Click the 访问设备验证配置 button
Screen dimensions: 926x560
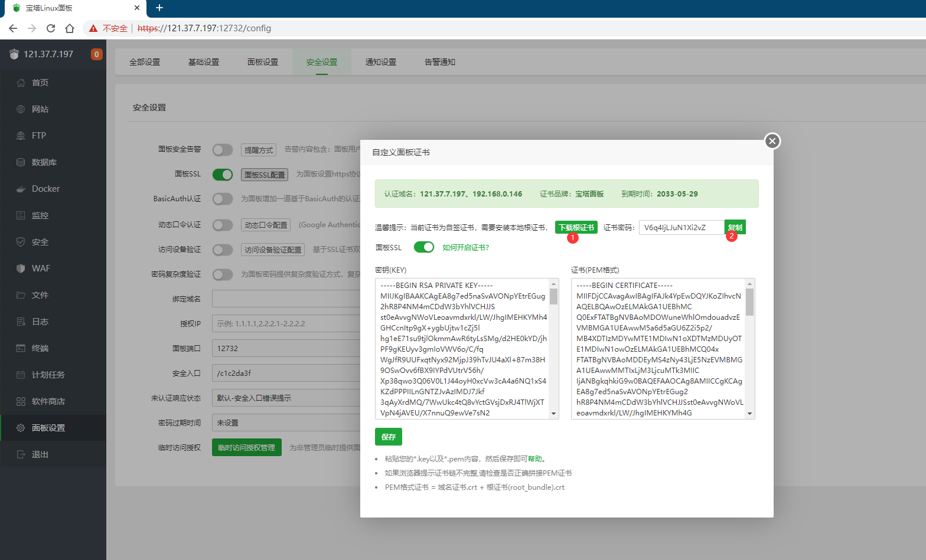pyautogui.click(x=273, y=250)
